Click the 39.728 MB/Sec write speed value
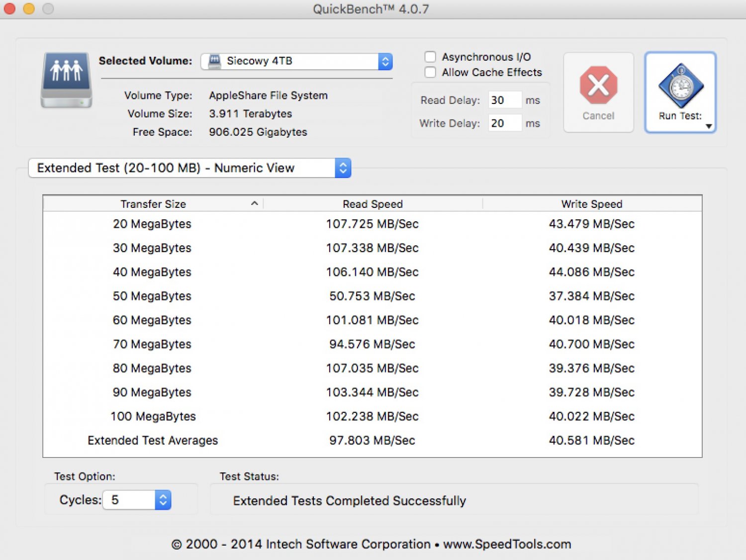The width and height of the screenshot is (746, 560). (x=592, y=392)
